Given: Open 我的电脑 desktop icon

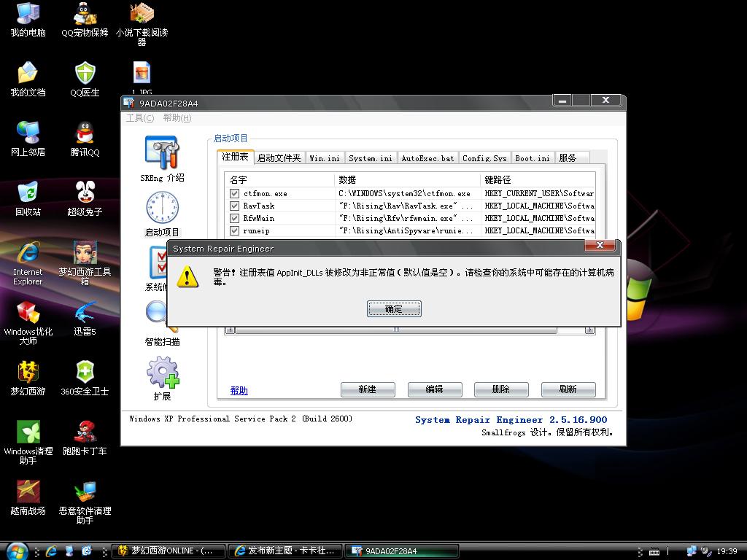Looking at the screenshot, I should coord(28,19).
